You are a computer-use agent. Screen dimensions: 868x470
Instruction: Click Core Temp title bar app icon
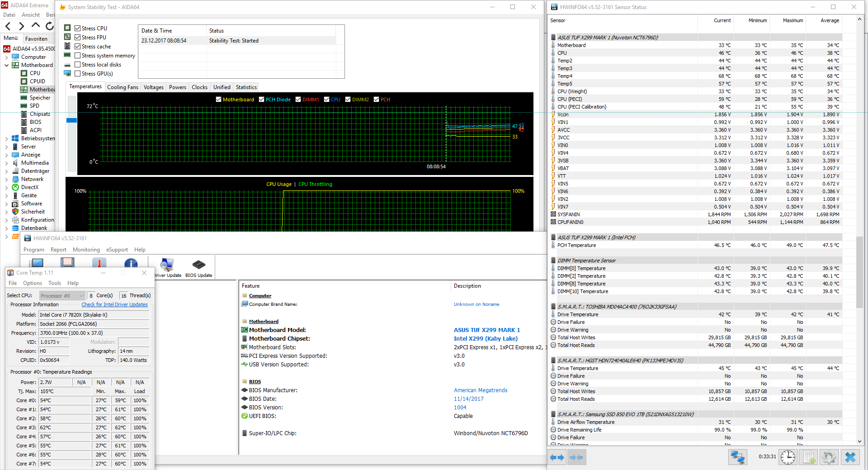(10, 273)
